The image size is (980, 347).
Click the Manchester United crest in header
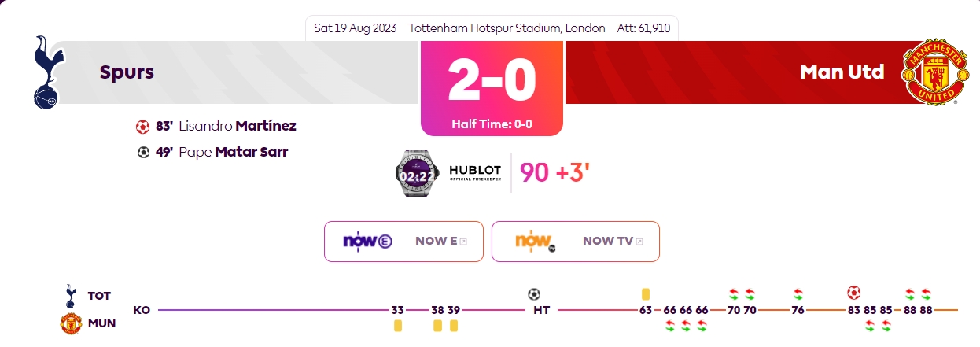pos(932,72)
